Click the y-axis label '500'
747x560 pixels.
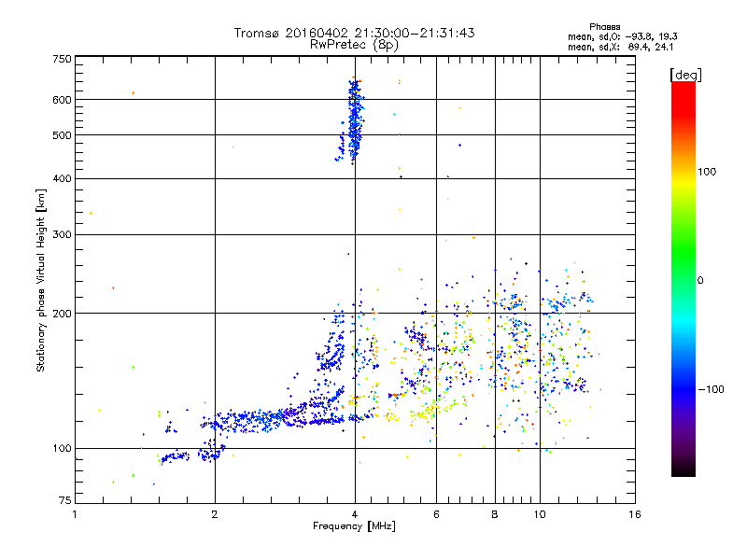[62, 135]
